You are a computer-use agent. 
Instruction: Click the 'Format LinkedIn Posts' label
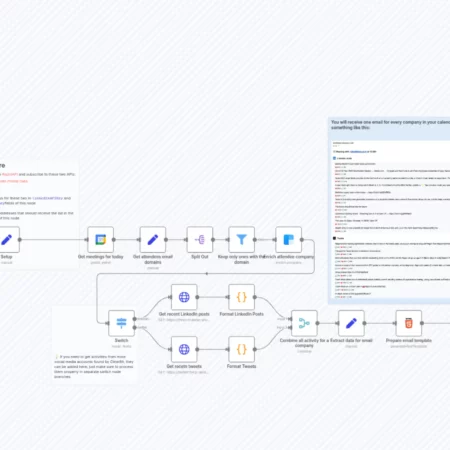242,314
